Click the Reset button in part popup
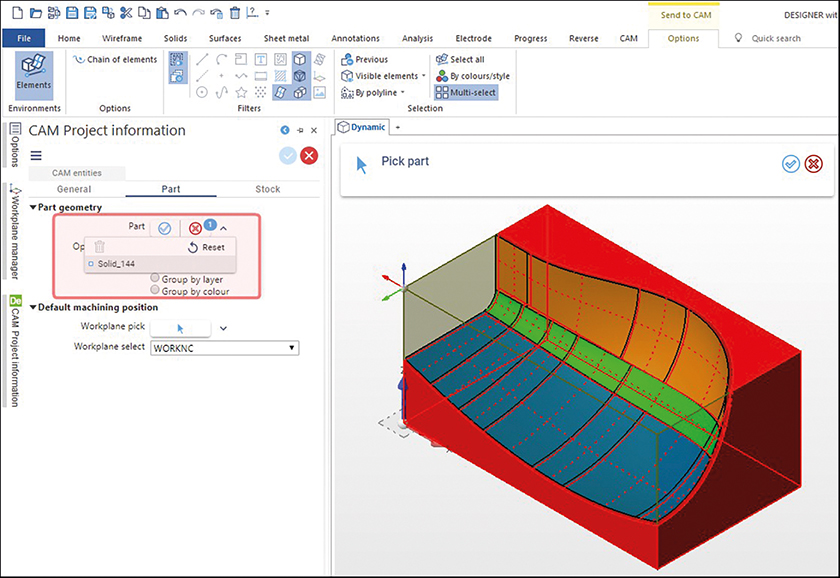 206,247
